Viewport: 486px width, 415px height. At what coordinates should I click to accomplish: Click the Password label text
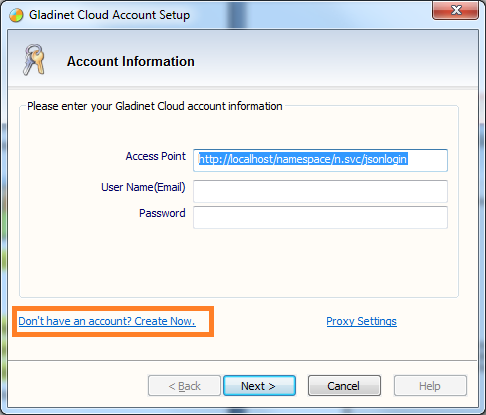pyautogui.click(x=162, y=213)
